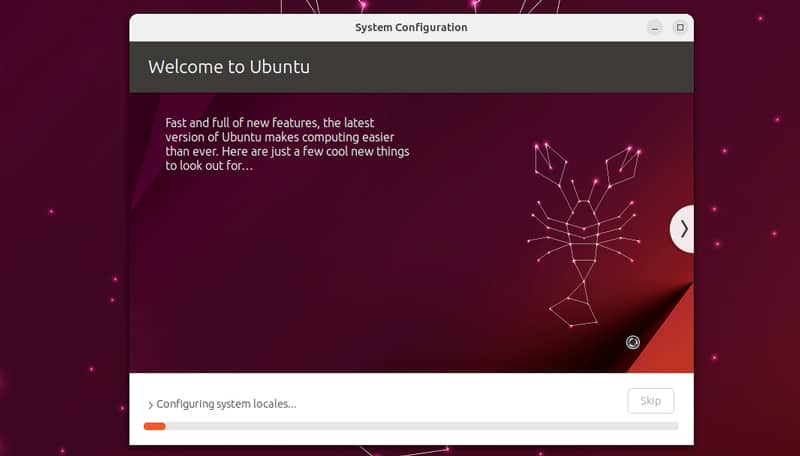
Task: Advance slideshow with the next arrow
Action: click(683, 229)
